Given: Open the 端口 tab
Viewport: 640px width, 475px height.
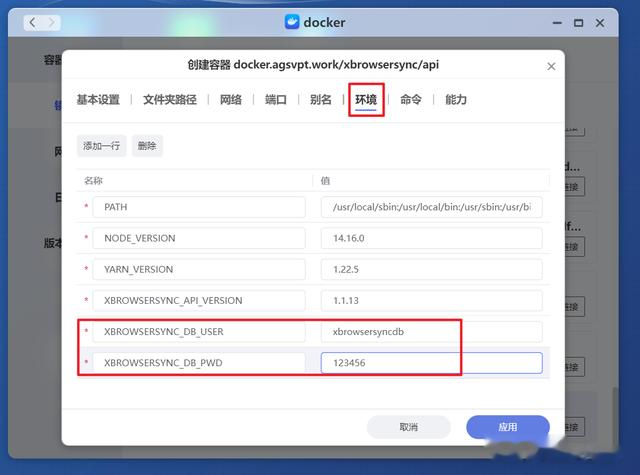Looking at the screenshot, I should (x=276, y=100).
